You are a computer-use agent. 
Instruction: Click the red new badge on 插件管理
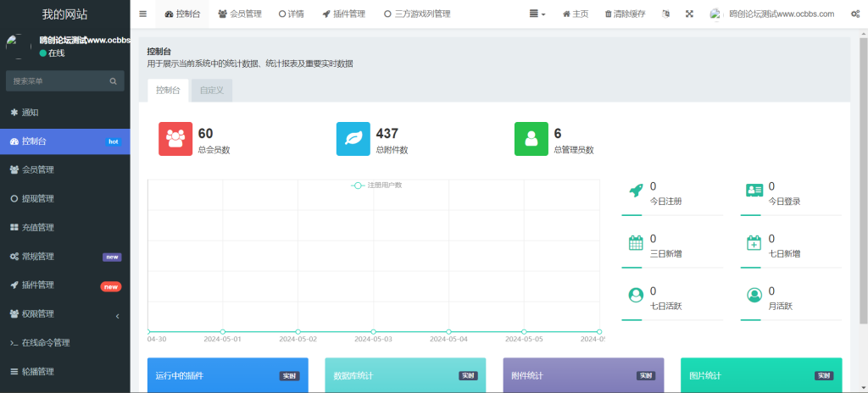111,287
